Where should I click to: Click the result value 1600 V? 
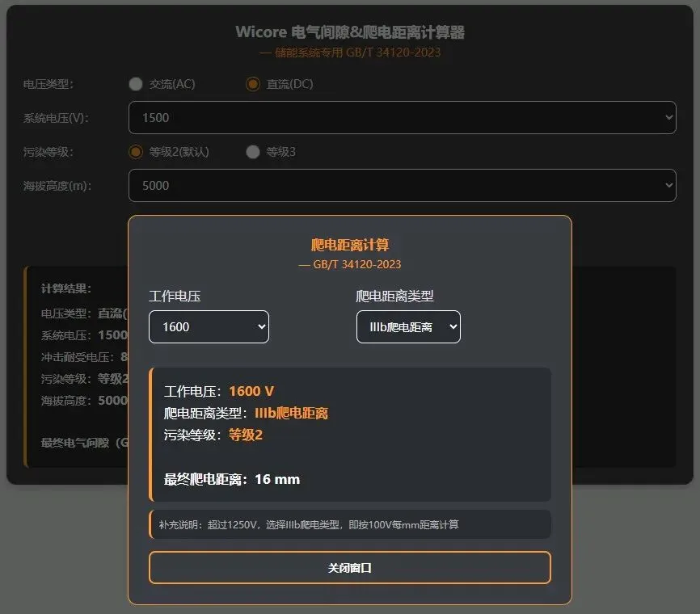pos(251,391)
